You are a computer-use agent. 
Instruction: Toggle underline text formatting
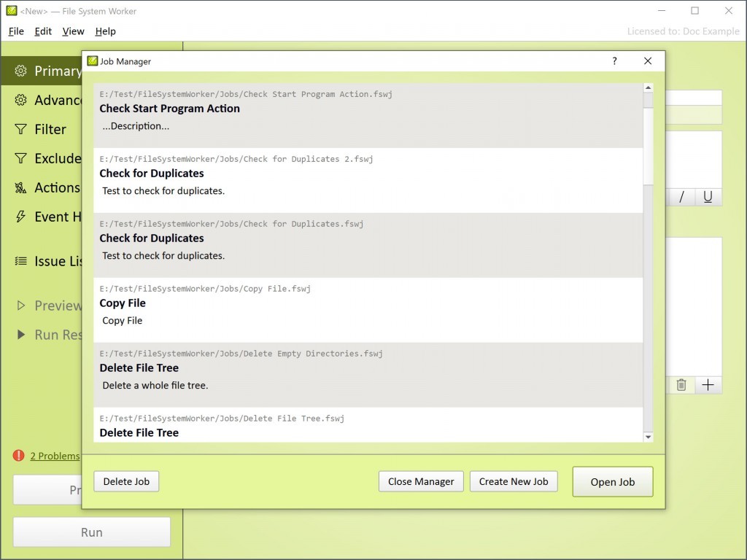[708, 197]
